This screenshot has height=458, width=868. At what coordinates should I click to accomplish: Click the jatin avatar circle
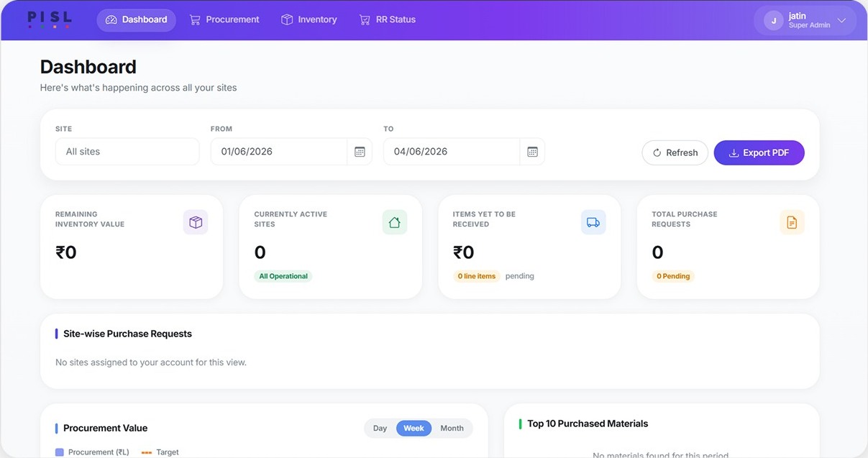click(x=774, y=21)
